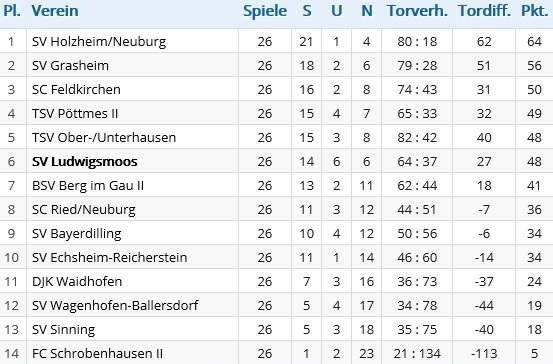Screen dimensions: 553x364
Task: Click the bold SV Ludwigsmoos entry
Action: tap(85, 162)
